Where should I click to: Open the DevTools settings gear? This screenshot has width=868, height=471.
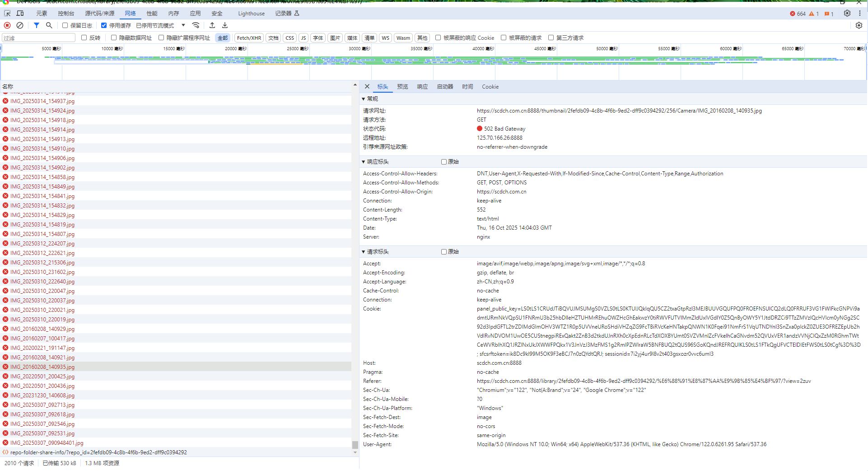tap(847, 14)
